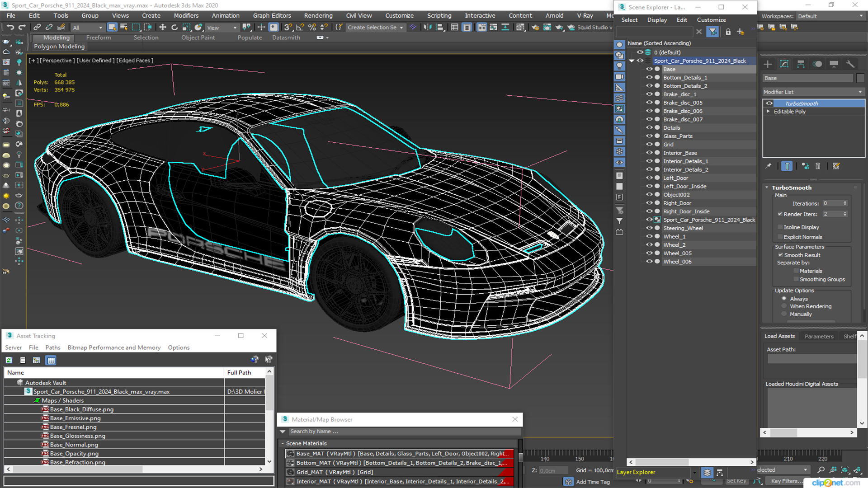Screen dimensions: 868x488
Task: Switch to the Freeform ribbon tab
Action: (98, 38)
